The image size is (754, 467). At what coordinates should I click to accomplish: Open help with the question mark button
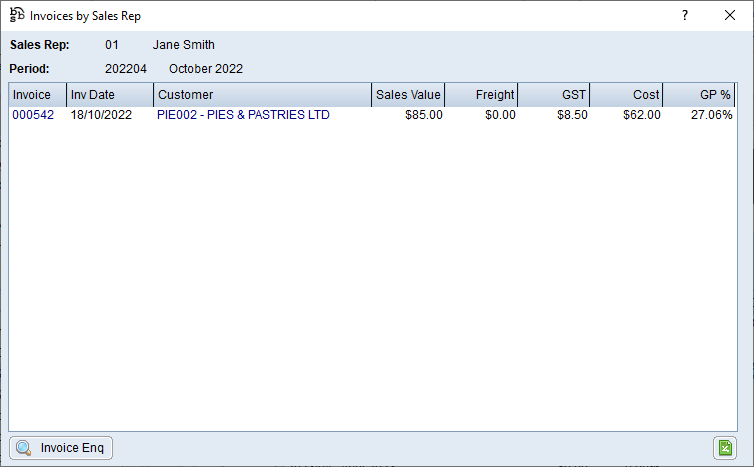coord(685,16)
